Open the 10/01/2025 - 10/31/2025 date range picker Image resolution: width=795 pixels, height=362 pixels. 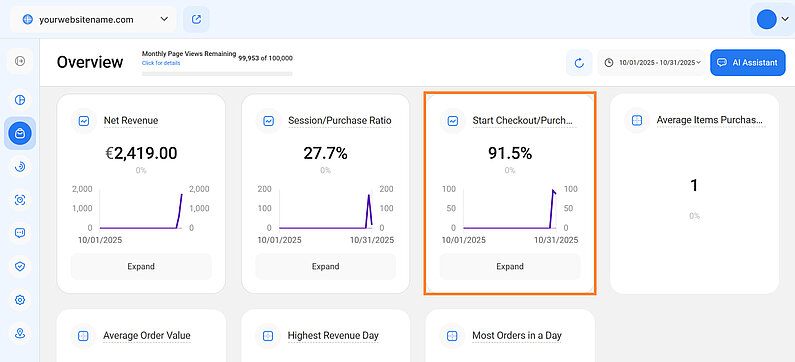[x=652, y=63]
